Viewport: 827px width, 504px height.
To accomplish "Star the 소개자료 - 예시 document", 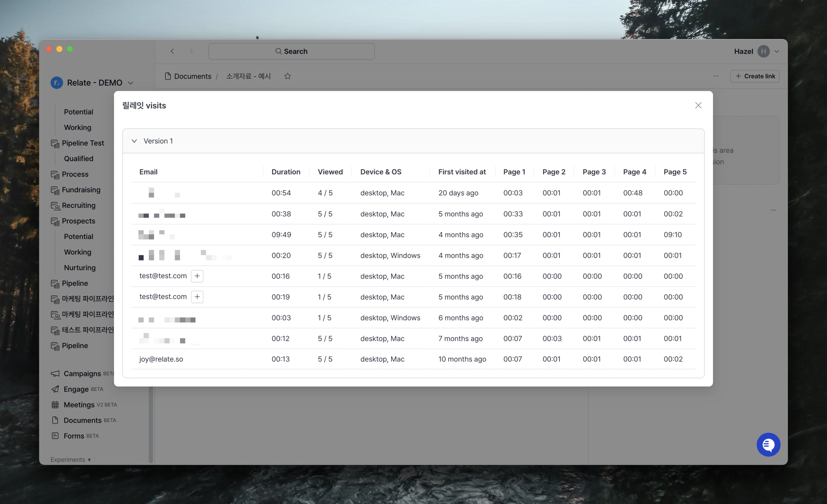I will pos(287,76).
